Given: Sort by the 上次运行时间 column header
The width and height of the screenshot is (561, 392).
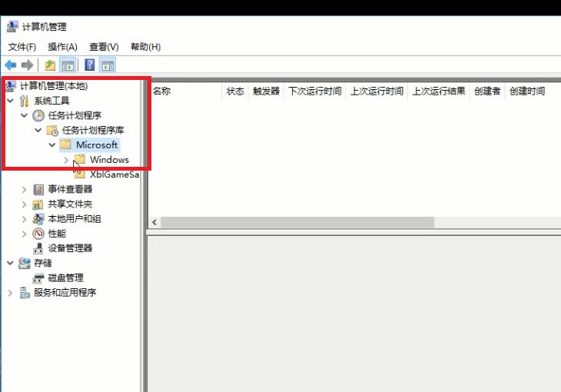Looking at the screenshot, I should (x=377, y=91).
